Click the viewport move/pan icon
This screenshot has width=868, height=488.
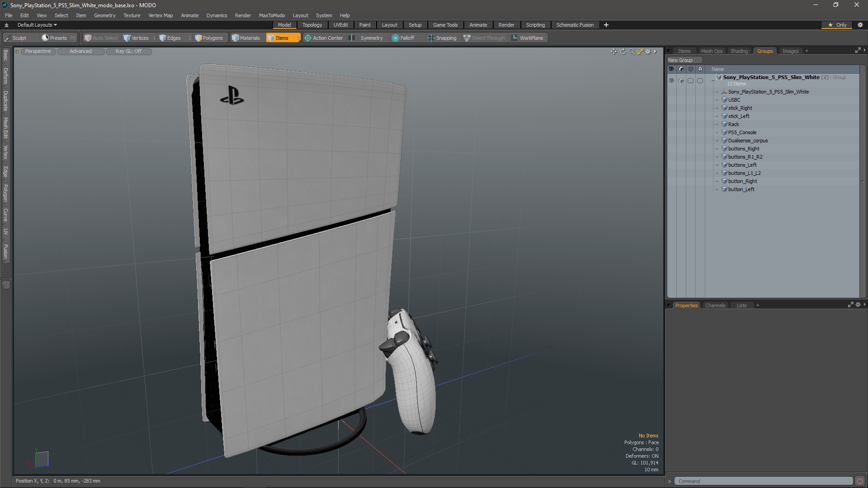(613, 52)
